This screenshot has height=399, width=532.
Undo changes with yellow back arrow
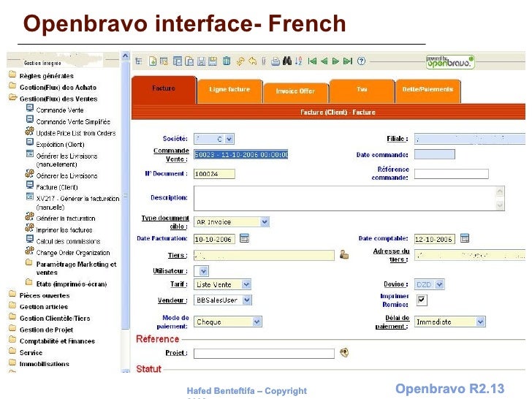click(252, 61)
